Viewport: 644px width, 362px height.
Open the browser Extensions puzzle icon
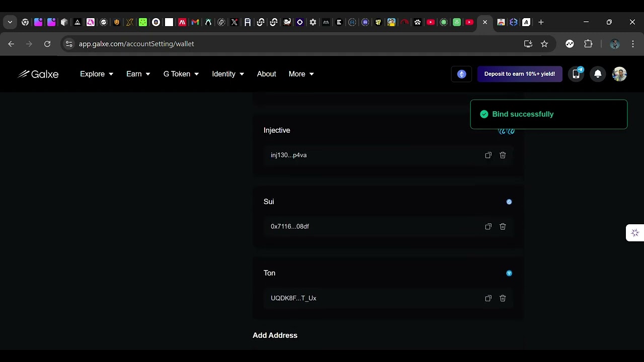(x=588, y=44)
